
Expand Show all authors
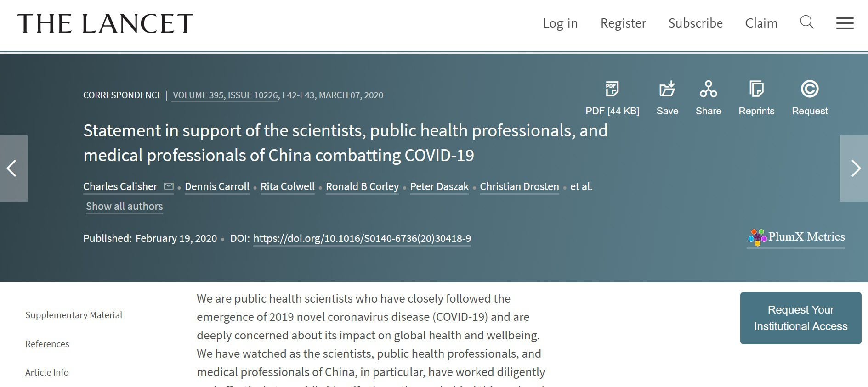point(124,207)
